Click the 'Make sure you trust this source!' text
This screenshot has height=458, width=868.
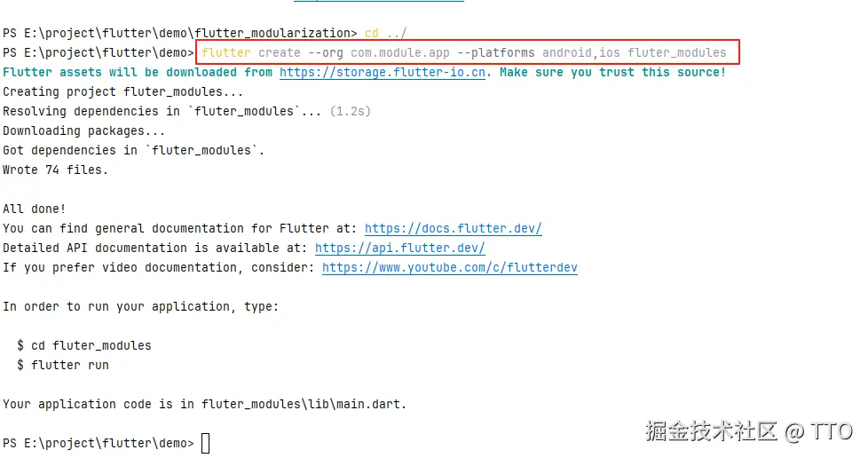click(x=612, y=73)
